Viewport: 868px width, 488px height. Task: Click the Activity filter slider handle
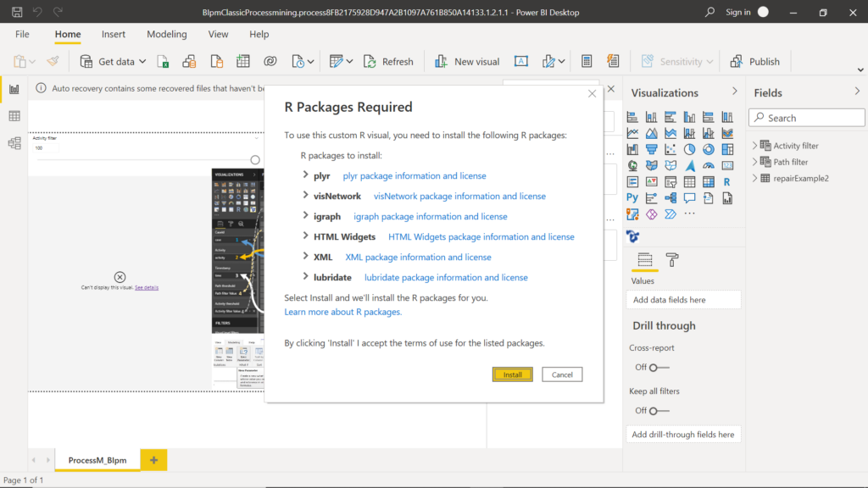tap(254, 158)
